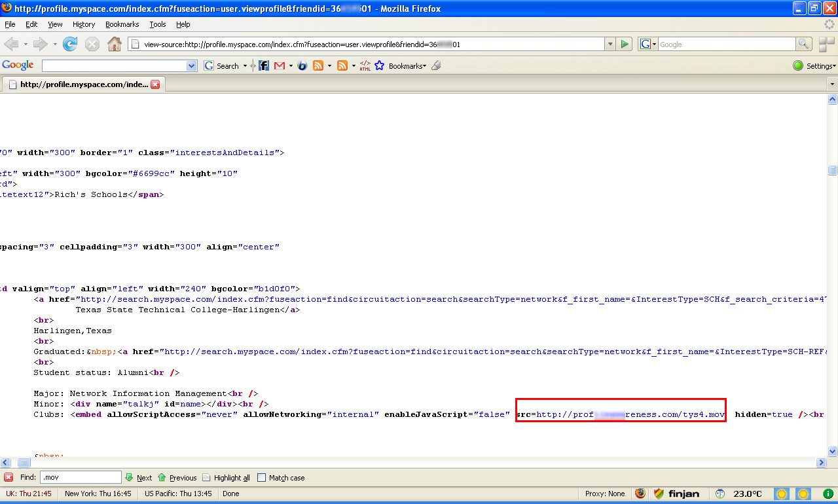This screenshot has width=838, height=504.
Task: Expand the Gmail dropdown arrow
Action: (x=290, y=66)
